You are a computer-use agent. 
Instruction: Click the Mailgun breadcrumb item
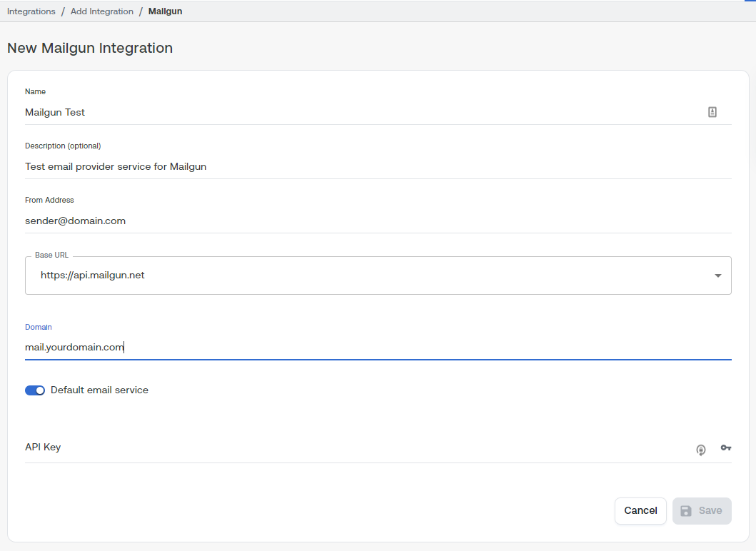[x=165, y=11]
